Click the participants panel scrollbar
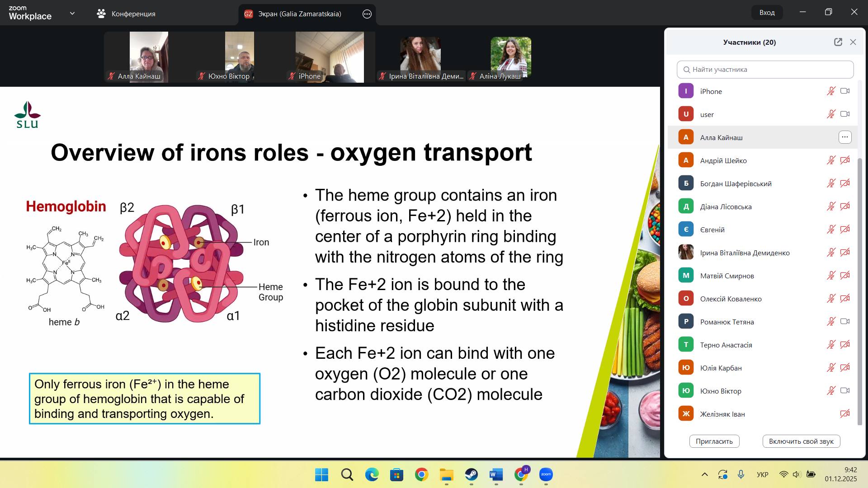Screen dimensions: 868x488 point(860,289)
